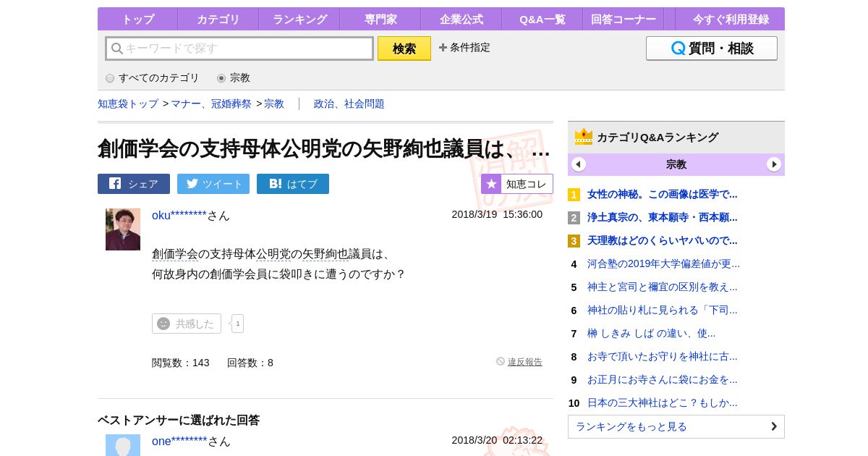868x456 pixels.
Task: Click the 創価学会 keyword link
Action: tap(175, 254)
